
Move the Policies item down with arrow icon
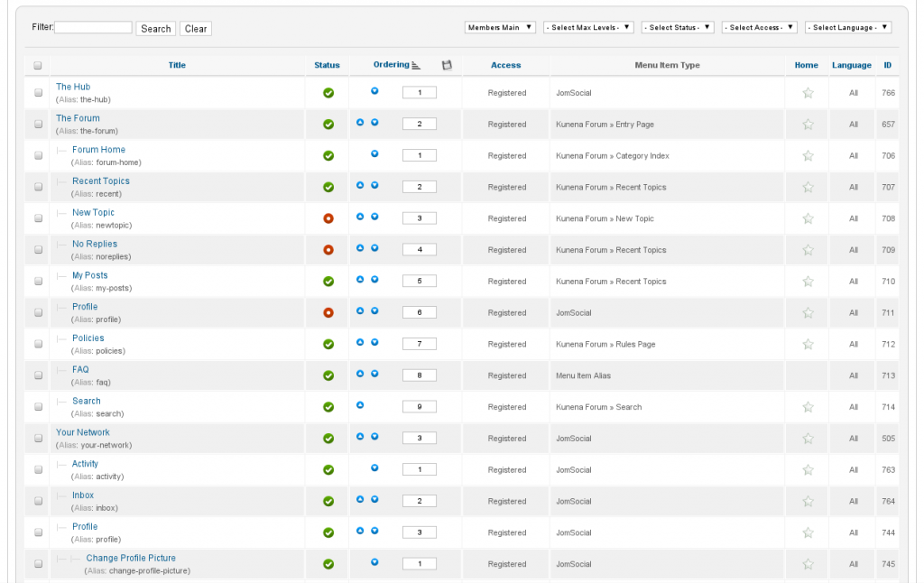click(x=374, y=342)
